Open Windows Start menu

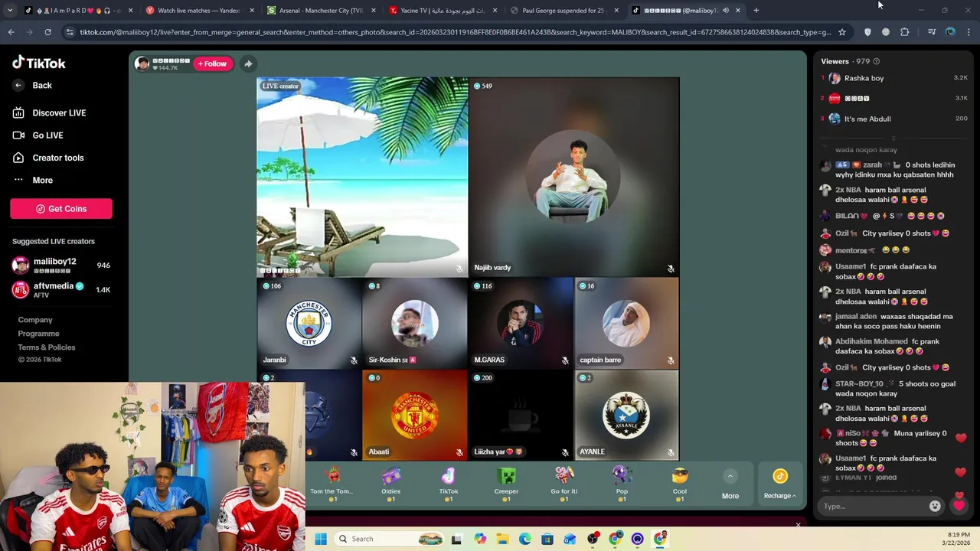321,539
